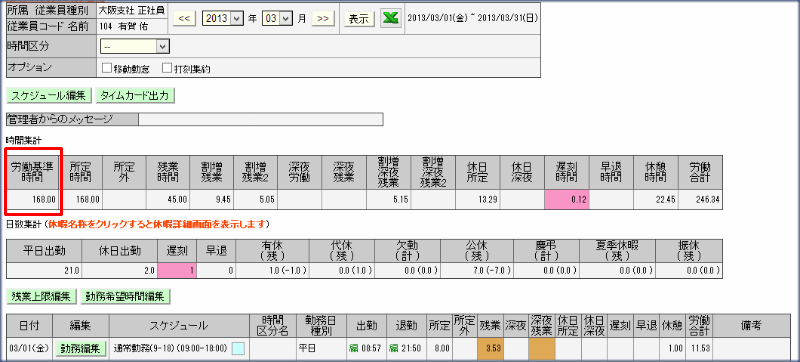Click light blue schedule color box
800x362 pixels.
tap(238, 349)
